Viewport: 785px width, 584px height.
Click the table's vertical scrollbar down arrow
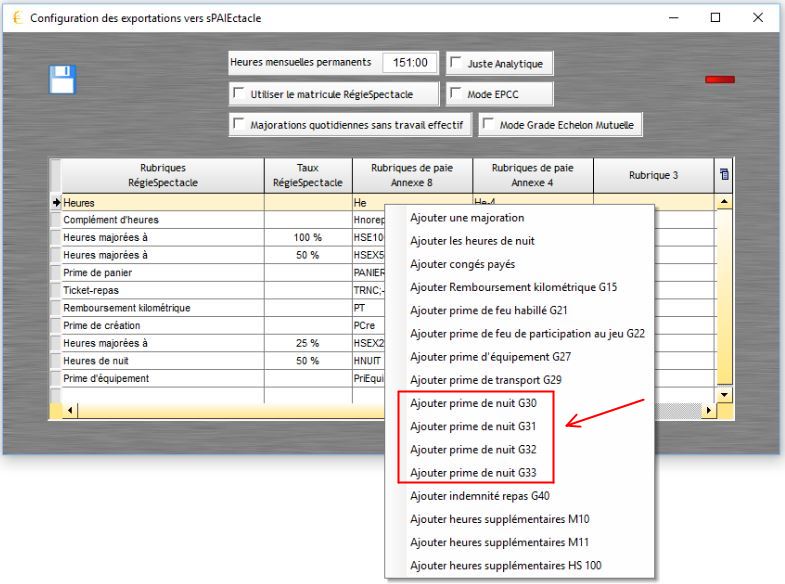[724, 394]
